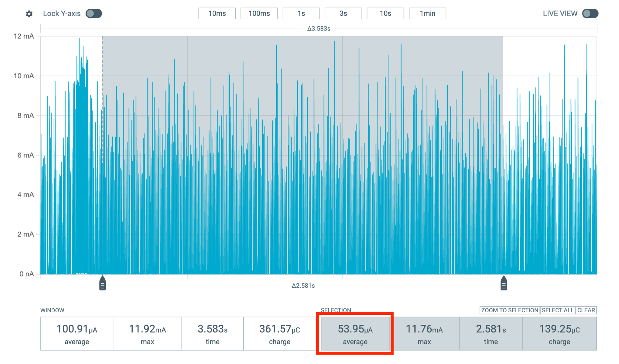Enable the Lock Y-axis toggle
Image resolution: width=619 pixels, height=364 pixels.
[94, 13]
